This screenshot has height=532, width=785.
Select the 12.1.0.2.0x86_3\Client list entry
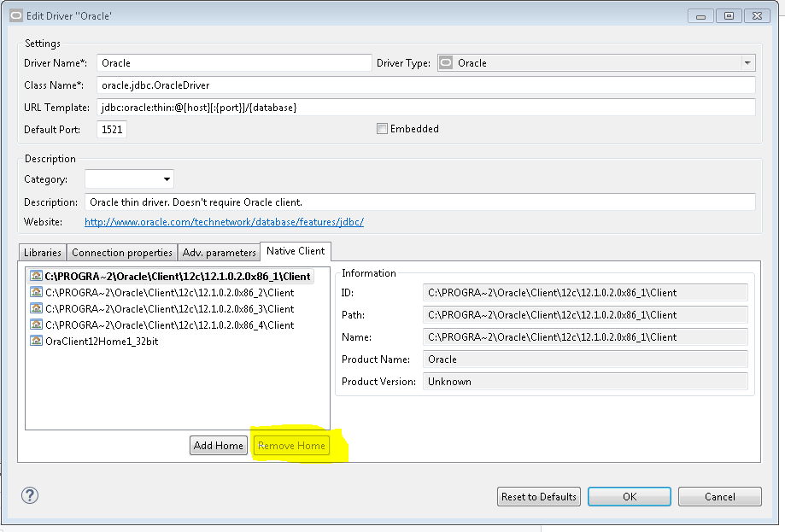tap(162, 309)
